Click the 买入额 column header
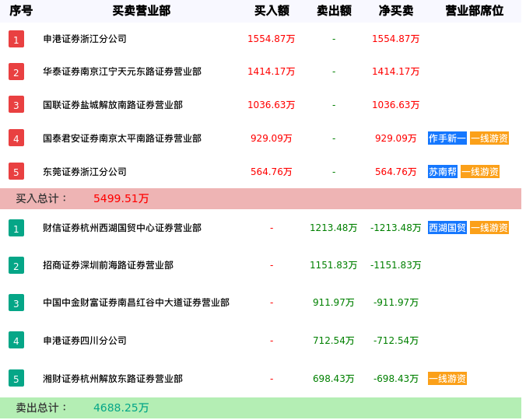The height and width of the screenshot is (420, 526). point(272,11)
